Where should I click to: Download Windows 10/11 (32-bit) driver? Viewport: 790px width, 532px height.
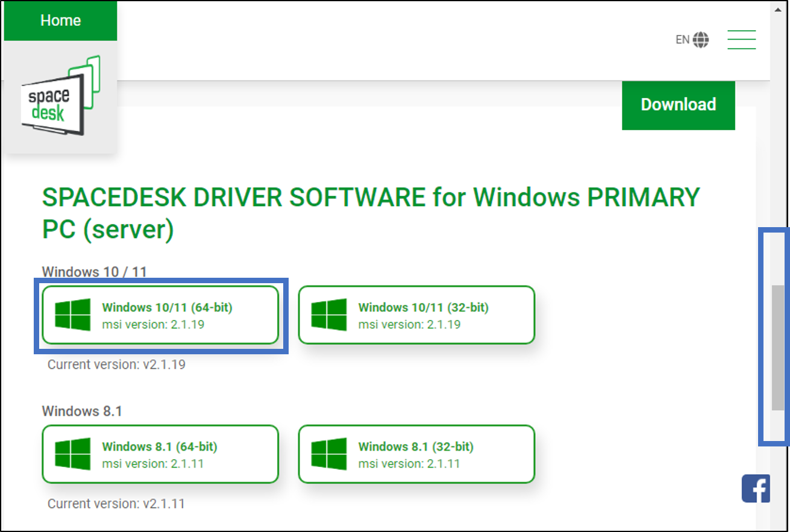point(416,315)
